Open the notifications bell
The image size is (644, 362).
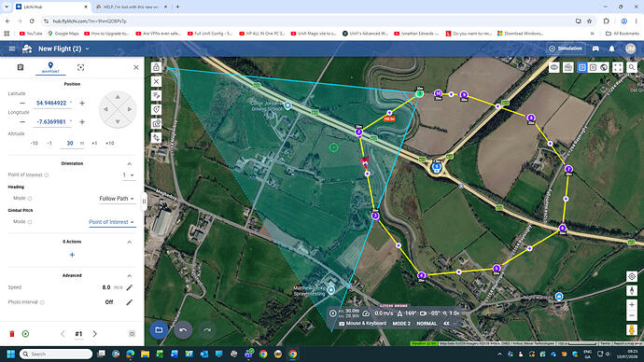coord(611,49)
